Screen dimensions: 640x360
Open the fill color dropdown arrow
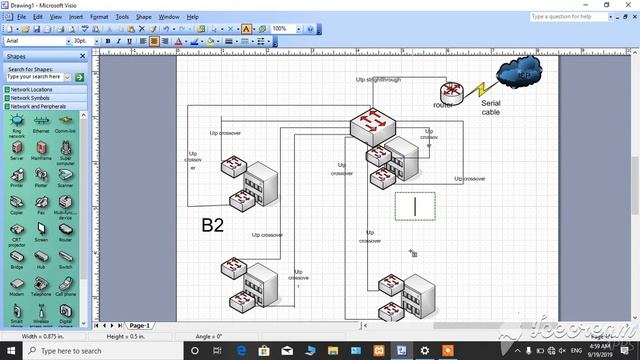pyautogui.click(x=218, y=41)
